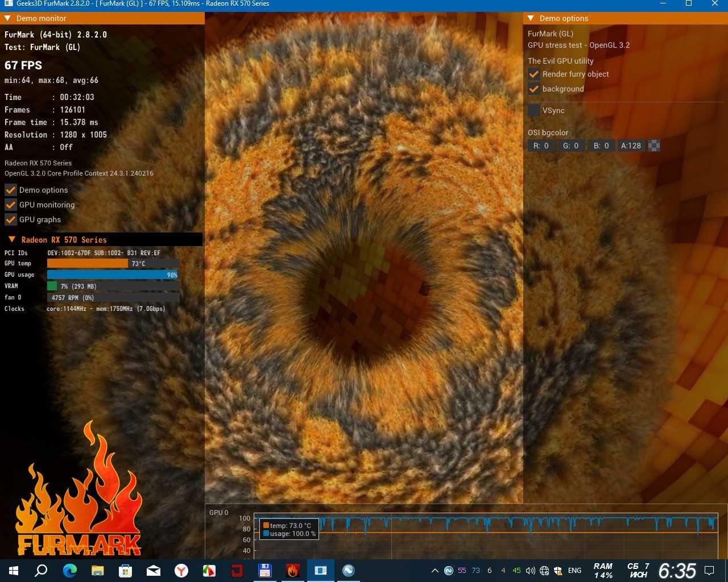
Task: Open the Windows Start menu
Action: pyautogui.click(x=14, y=570)
